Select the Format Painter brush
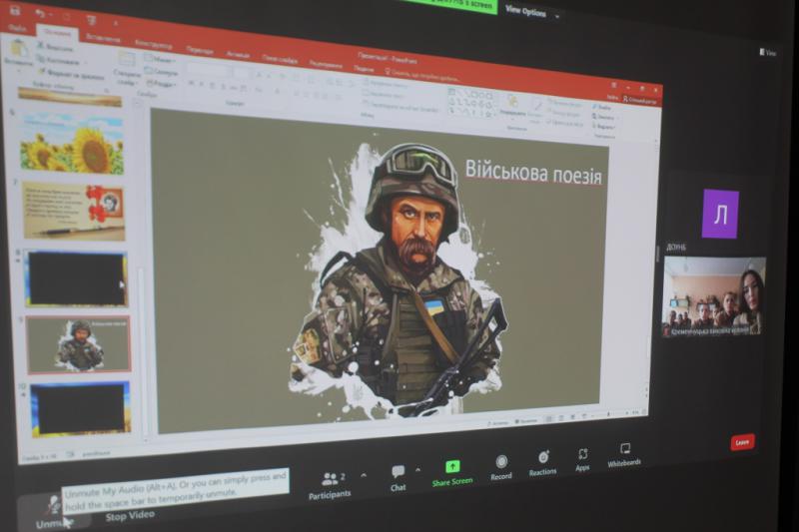799x532 pixels. coord(71,74)
